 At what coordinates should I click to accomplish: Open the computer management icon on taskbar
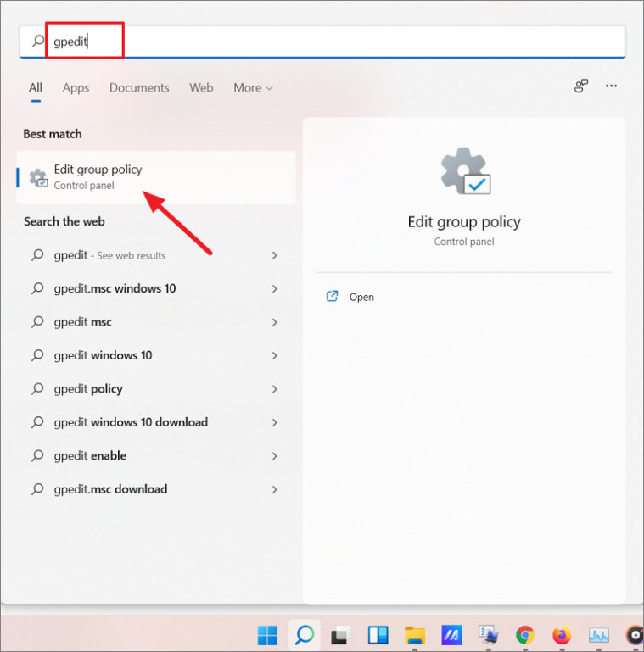tap(488, 635)
